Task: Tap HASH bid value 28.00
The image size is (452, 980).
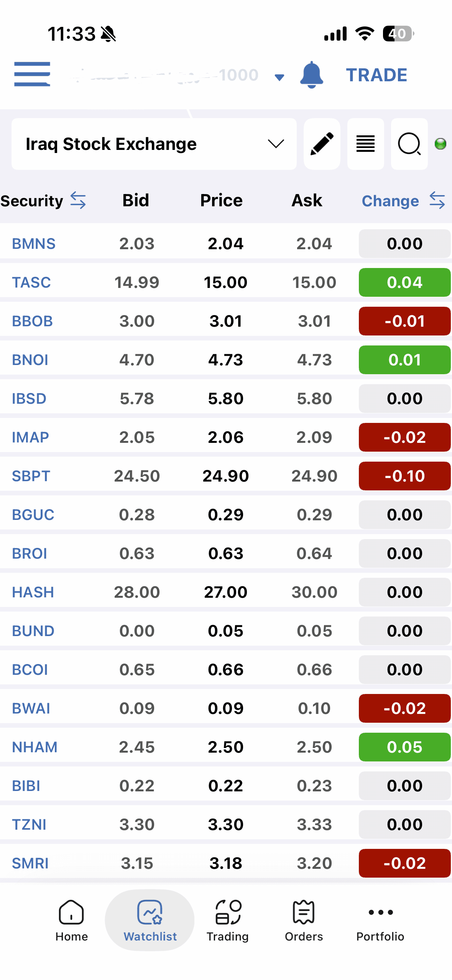Action: tap(137, 592)
